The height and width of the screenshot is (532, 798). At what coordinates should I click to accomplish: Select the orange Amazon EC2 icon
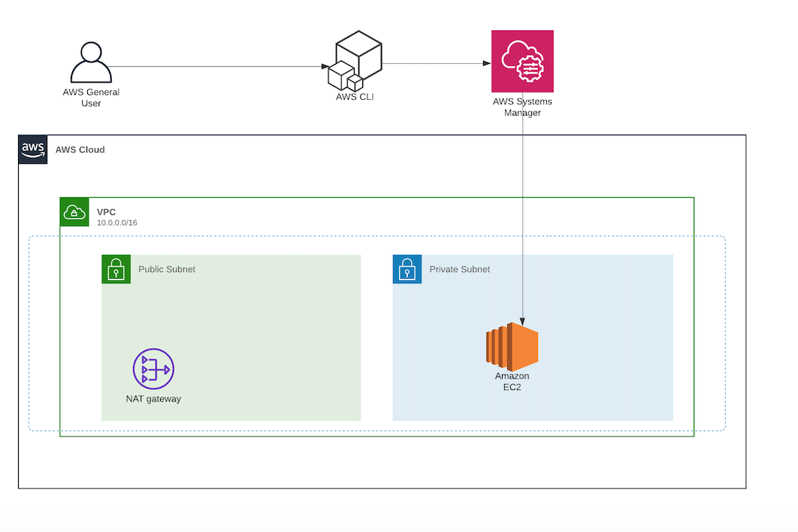pyautogui.click(x=512, y=346)
